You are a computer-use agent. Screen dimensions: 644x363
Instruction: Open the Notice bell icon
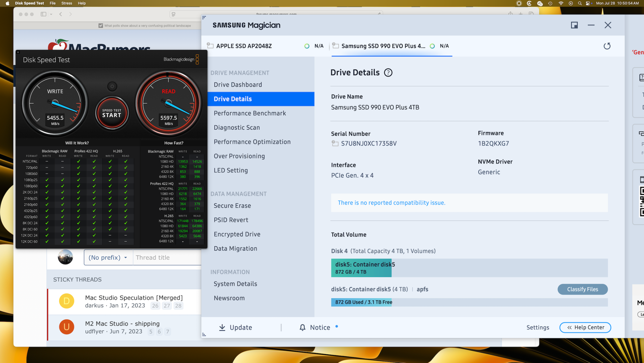pos(302,328)
